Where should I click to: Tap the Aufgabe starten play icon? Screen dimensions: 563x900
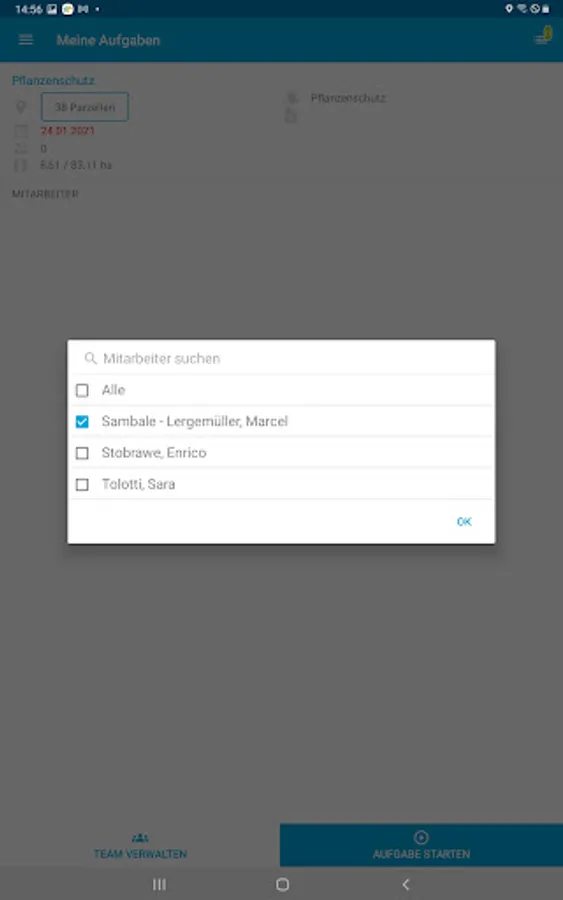coord(421,837)
